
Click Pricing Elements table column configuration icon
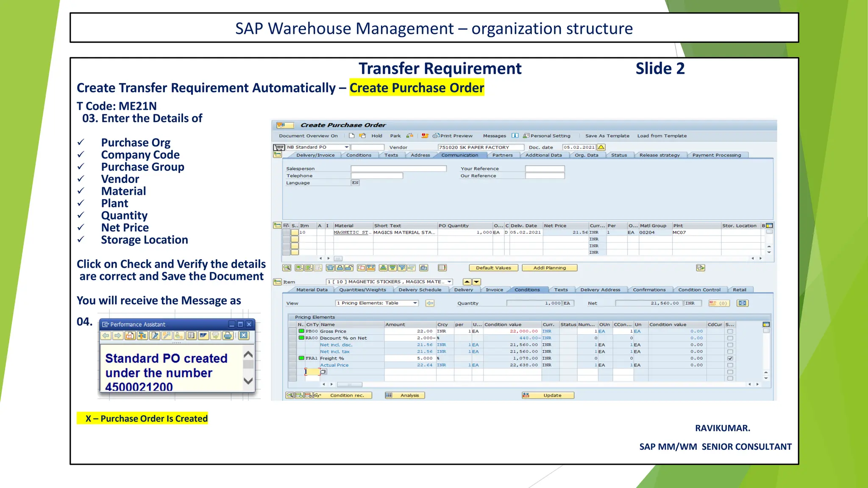[766, 324]
